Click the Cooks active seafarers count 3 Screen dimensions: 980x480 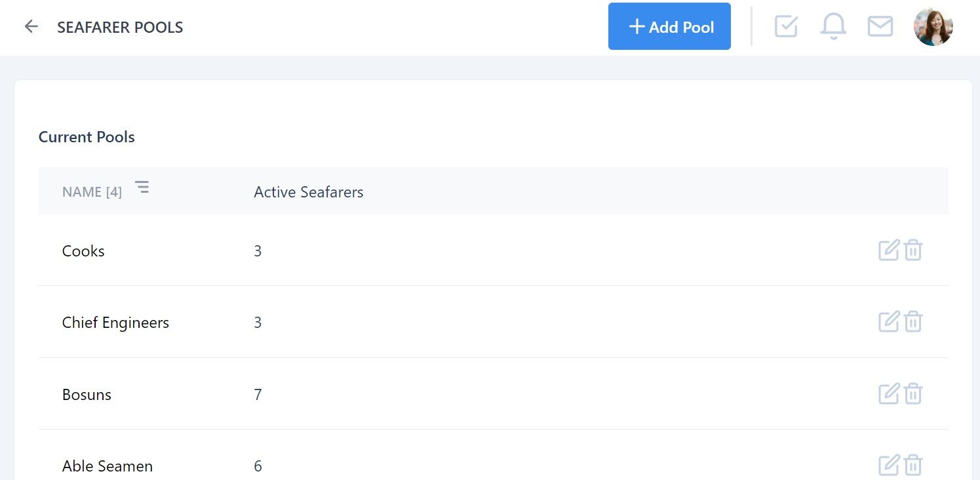point(258,251)
